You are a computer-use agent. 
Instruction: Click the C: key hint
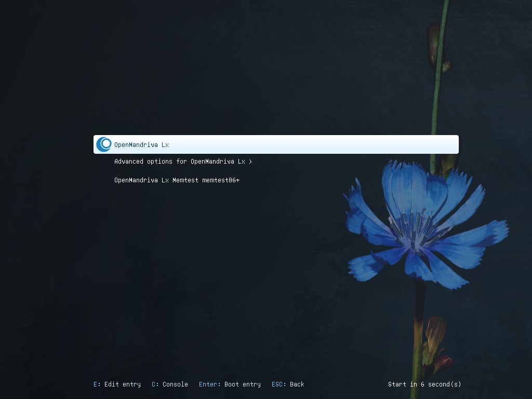coord(155,384)
